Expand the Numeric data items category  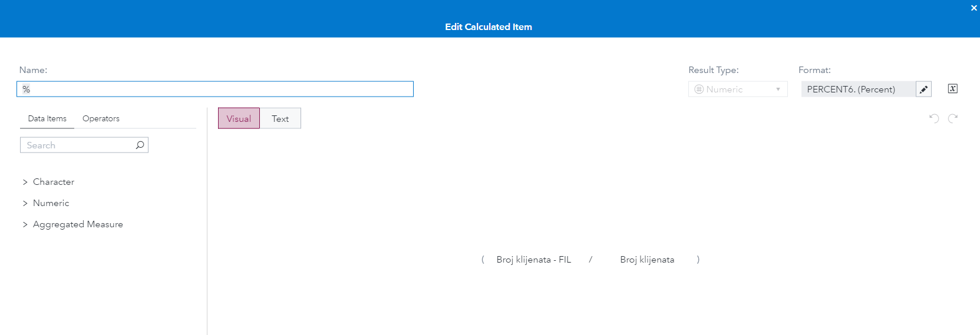pyautogui.click(x=25, y=204)
